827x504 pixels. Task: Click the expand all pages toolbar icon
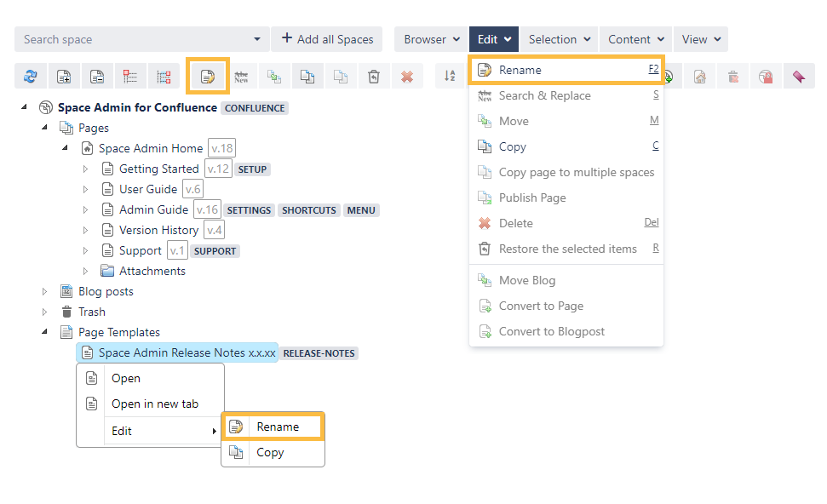63,77
